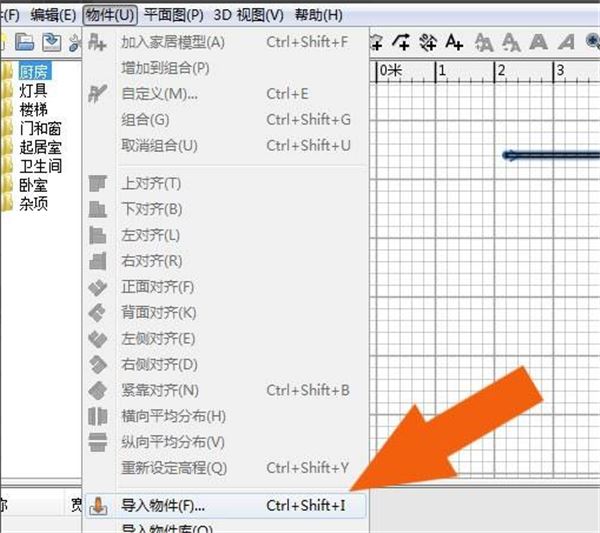Click import furniture icon beside 导入物件
The width and height of the screenshot is (600, 533).
[x=98, y=506]
